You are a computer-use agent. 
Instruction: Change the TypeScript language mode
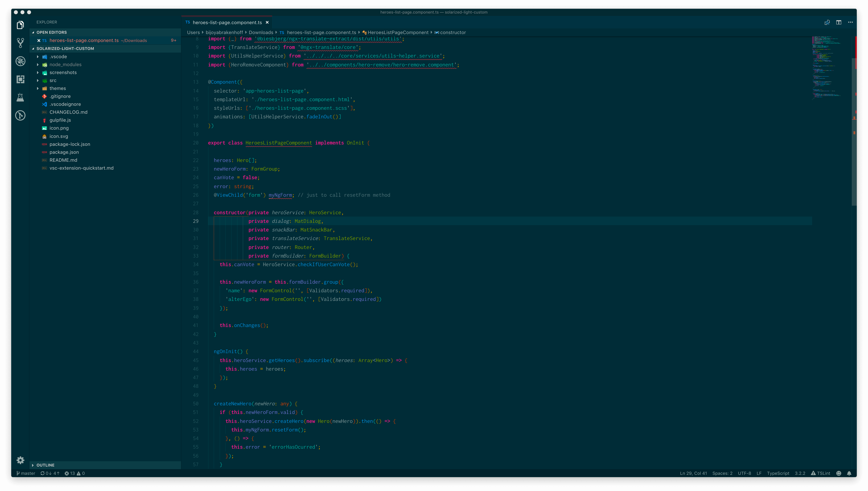pyautogui.click(x=778, y=473)
